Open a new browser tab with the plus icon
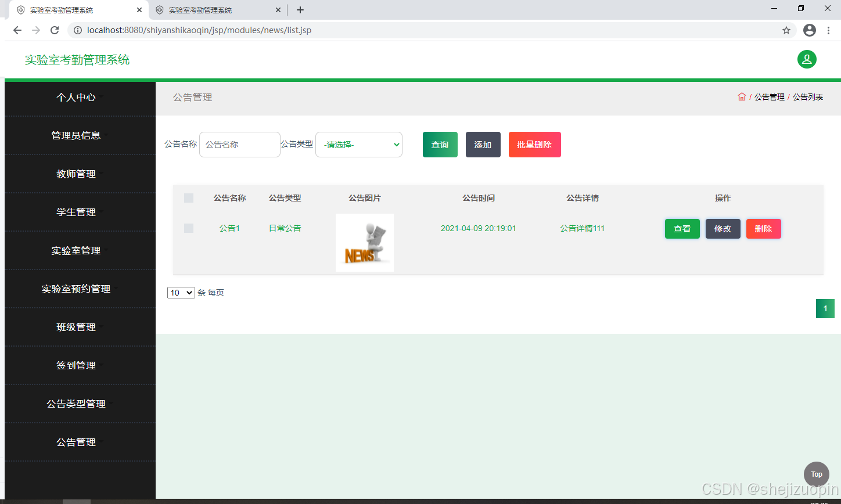This screenshot has width=841, height=504. pos(300,9)
